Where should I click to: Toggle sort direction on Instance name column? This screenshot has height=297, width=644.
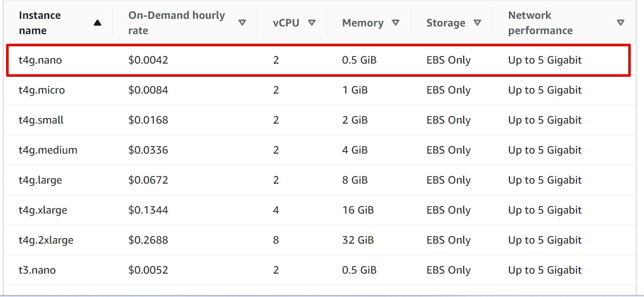98,22
